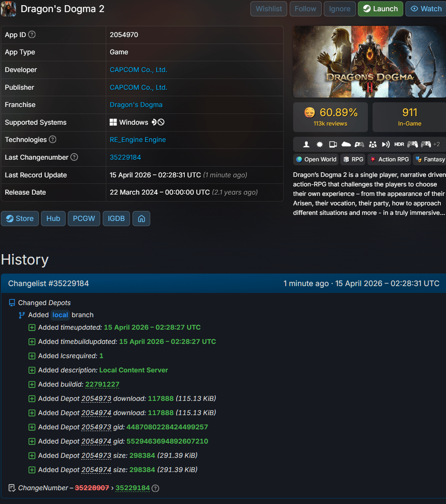
Task: Click the Steam Cloud icon
Action: (x=346, y=144)
